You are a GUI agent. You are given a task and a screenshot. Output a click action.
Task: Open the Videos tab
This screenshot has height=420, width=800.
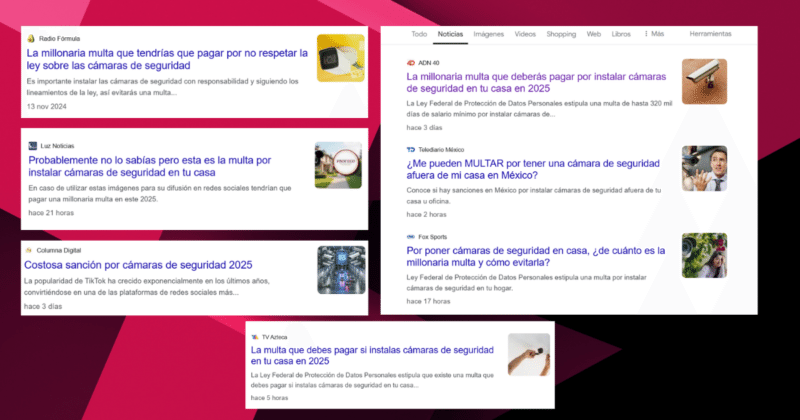tap(525, 34)
